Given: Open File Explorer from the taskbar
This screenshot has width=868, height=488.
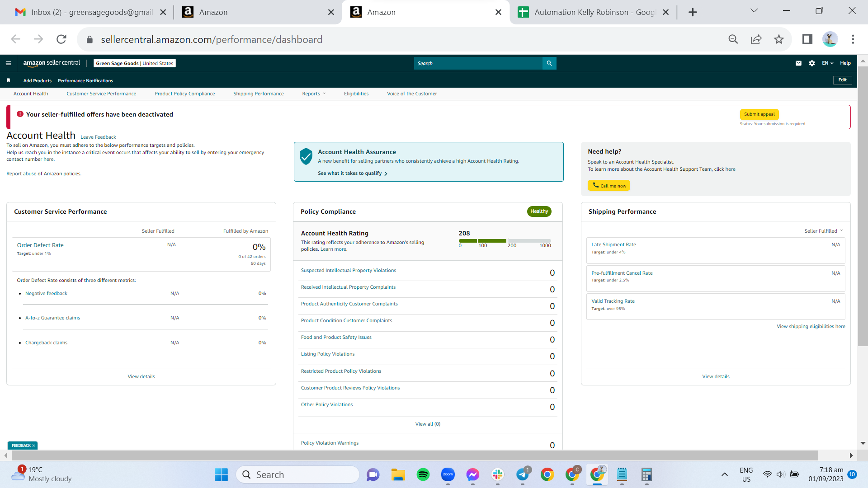Looking at the screenshot, I should click(398, 474).
